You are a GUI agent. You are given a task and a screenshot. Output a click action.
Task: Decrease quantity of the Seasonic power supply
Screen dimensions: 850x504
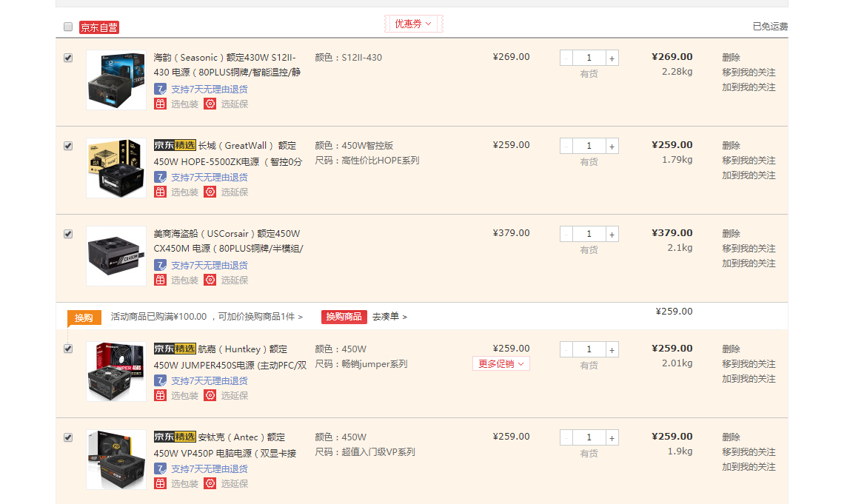pyautogui.click(x=566, y=58)
